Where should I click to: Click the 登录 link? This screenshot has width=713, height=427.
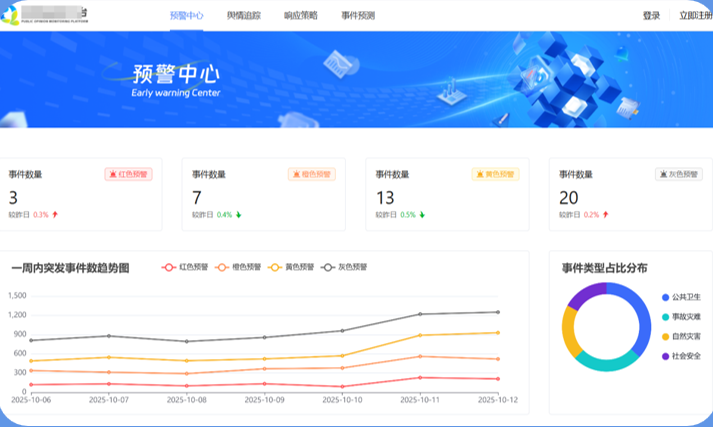click(651, 15)
